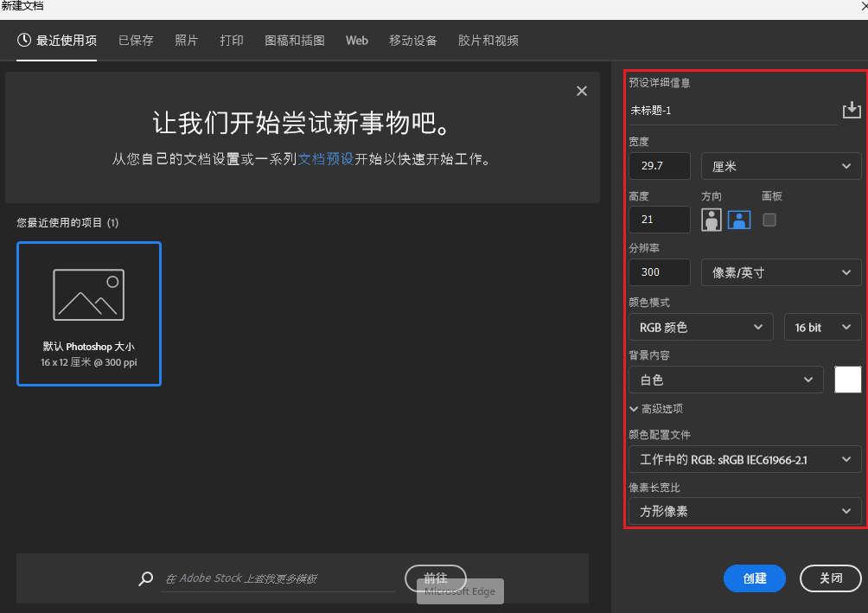The height and width of the screenshot is (613, 868).
Task: Switch to the Web tab
Action: tap(357, 41)
